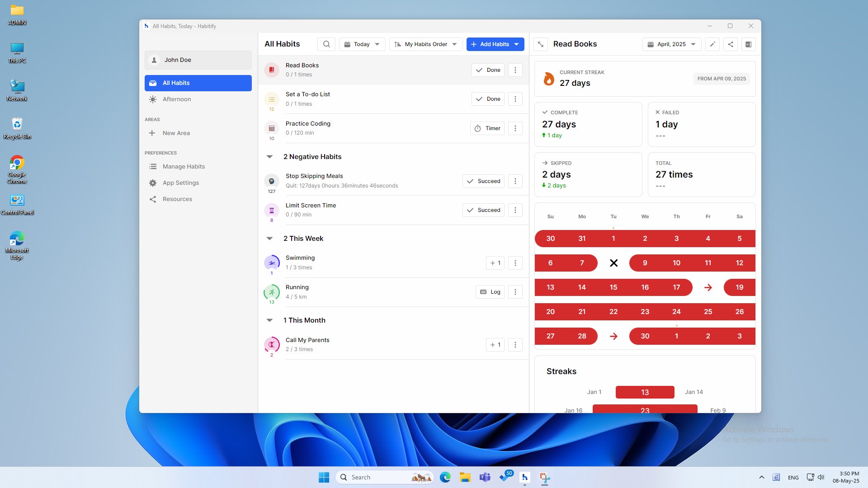Click the Swimming habit progress icon
The width and height of the screenshot is (868, 488).
coord(272,263)
